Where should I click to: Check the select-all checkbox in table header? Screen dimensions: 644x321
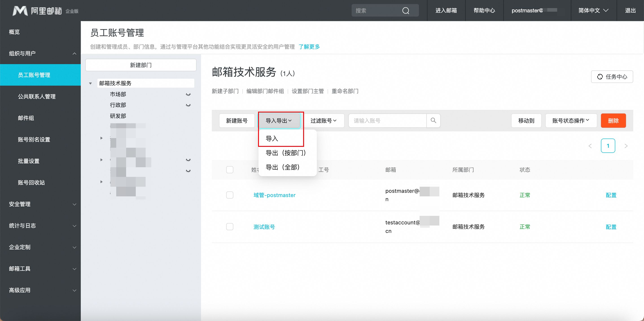coord(230,170)
